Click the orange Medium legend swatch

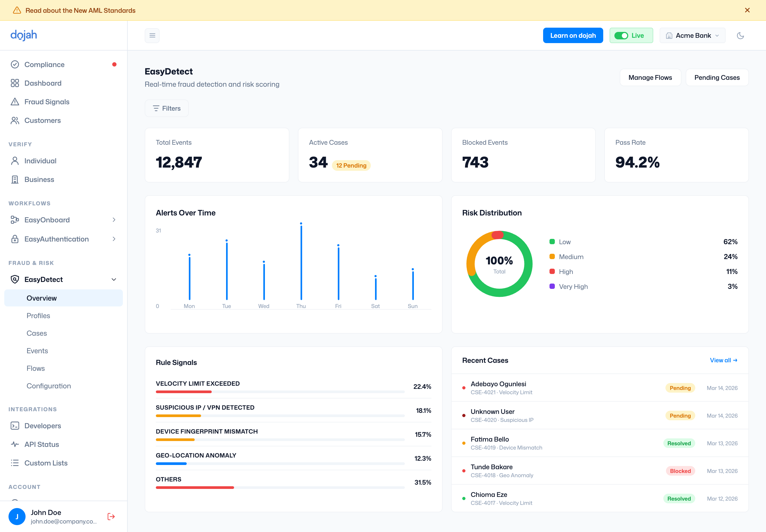pyautogui.click(x=552, y=257)
